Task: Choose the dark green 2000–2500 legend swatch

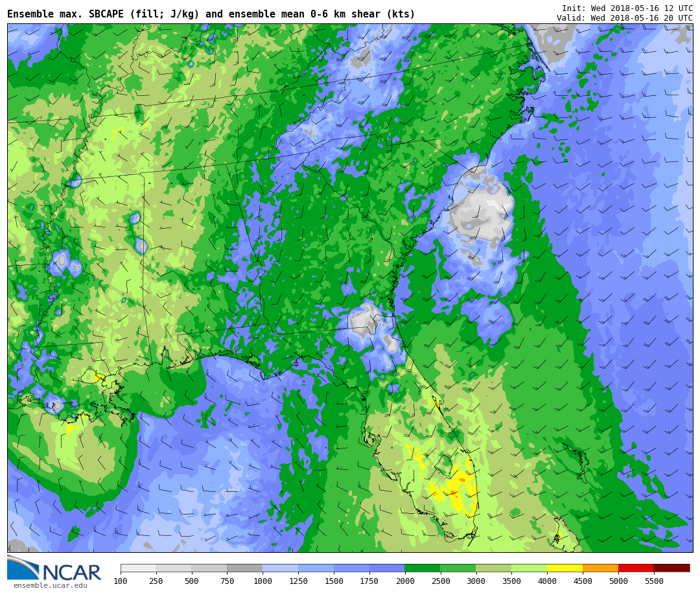Action: pos(422,568)
